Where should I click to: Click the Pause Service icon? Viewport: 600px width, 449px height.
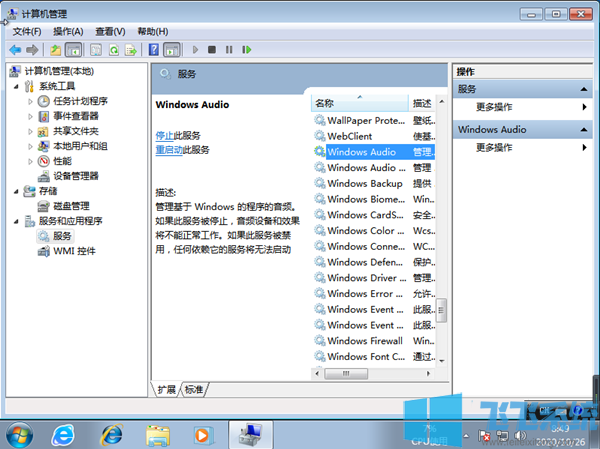pos(229,50)
